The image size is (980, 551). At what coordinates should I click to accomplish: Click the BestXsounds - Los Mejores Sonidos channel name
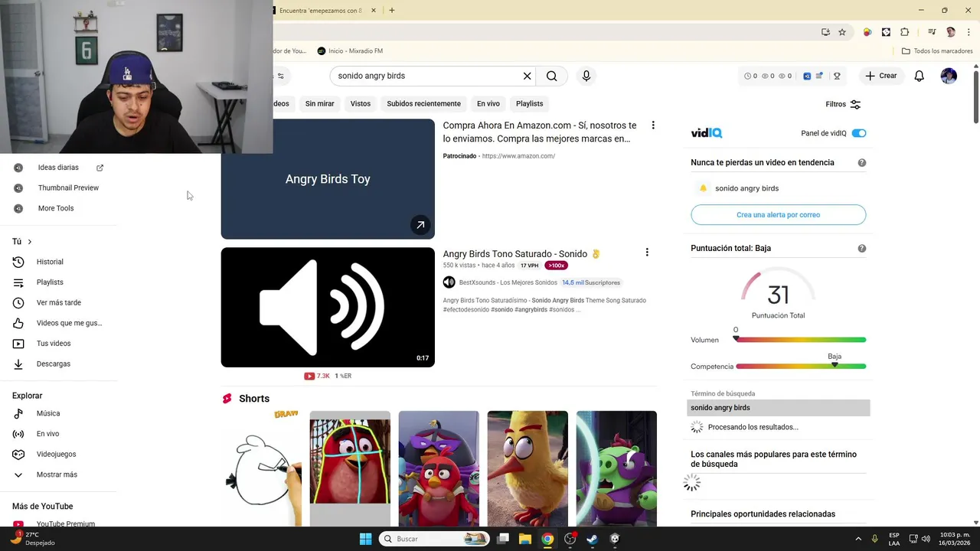508,282
